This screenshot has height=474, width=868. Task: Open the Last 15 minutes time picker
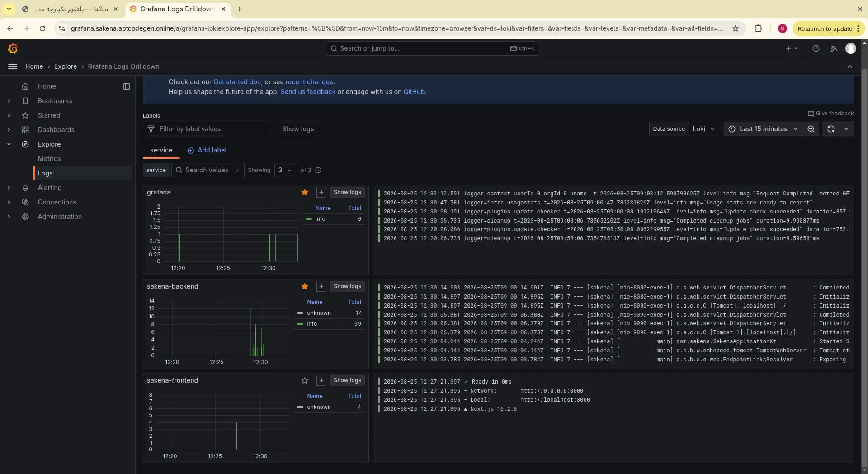click(x=763, y=129)
